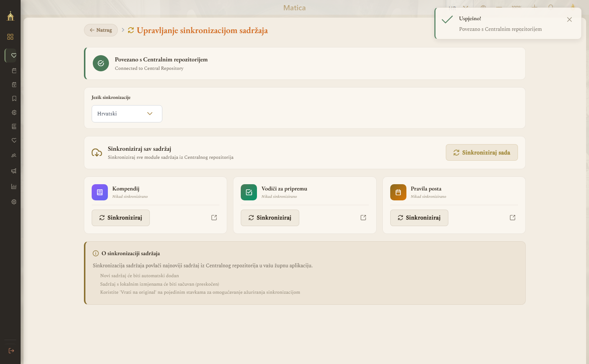Open the users group icon in sidebar

14,156
